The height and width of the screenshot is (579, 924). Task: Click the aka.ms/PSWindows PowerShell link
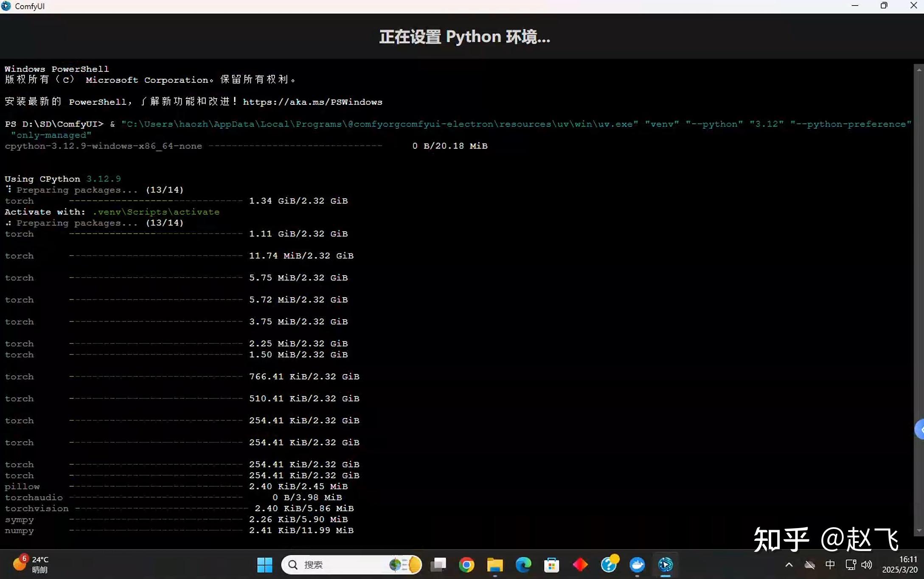[x=312, y=102]
